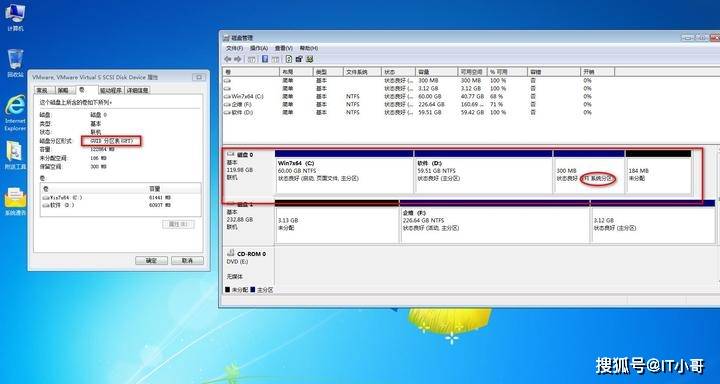
Task: Open the Recycle Bin desktop icon
Action: (x=15, y=63)
